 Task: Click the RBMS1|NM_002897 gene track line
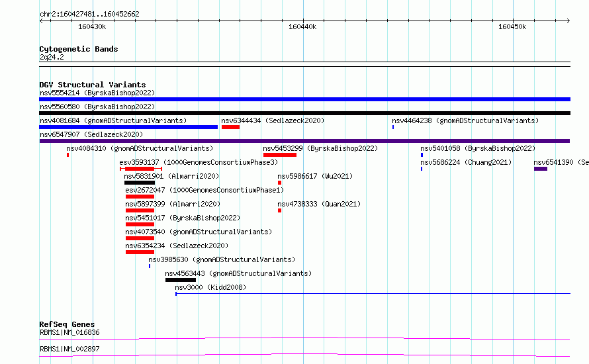304,355
